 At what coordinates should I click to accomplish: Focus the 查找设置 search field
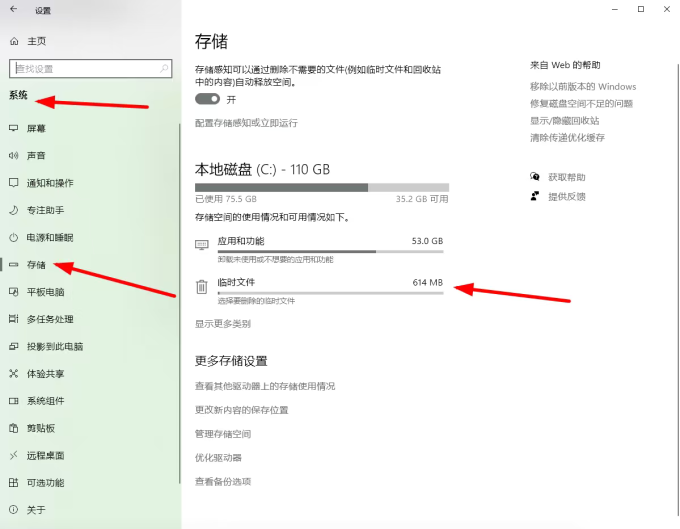[91, 69]
